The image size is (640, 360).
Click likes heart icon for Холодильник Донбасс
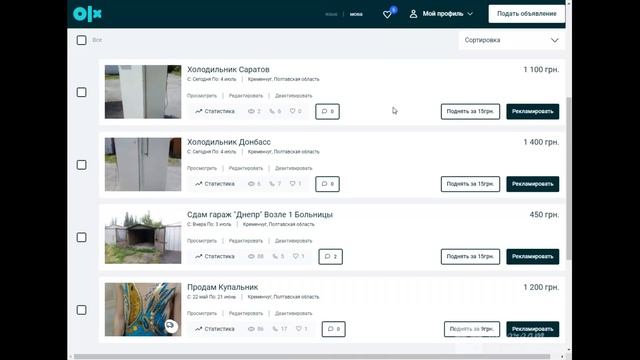click(x=293, y=184)
